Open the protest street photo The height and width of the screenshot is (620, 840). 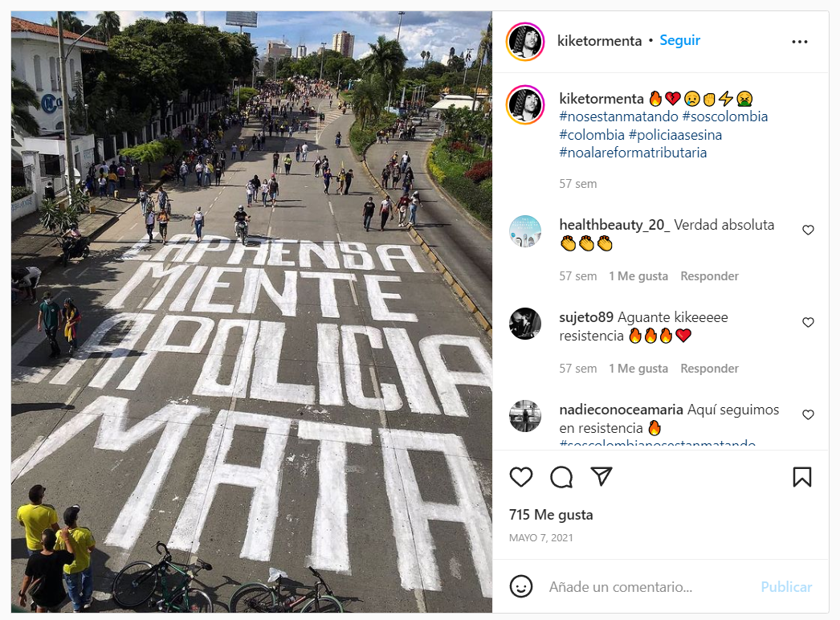[x=251, y=312]
